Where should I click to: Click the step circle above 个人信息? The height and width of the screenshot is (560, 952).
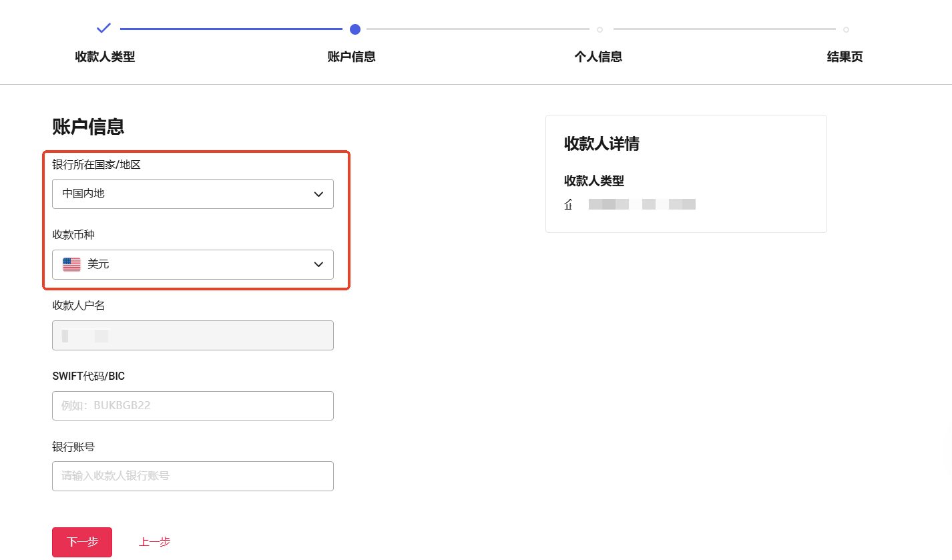click(x=600, y=29)
